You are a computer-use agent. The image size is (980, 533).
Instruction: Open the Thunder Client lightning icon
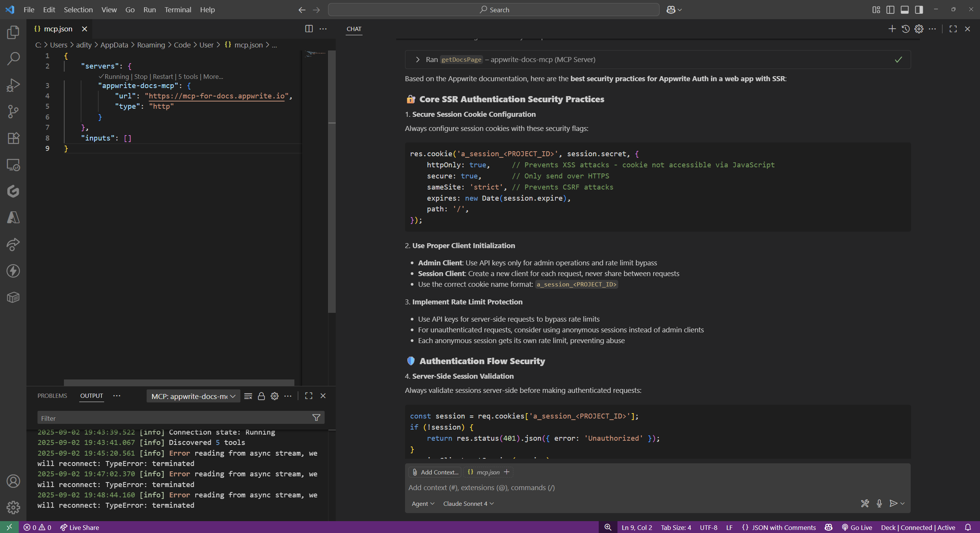13,271
